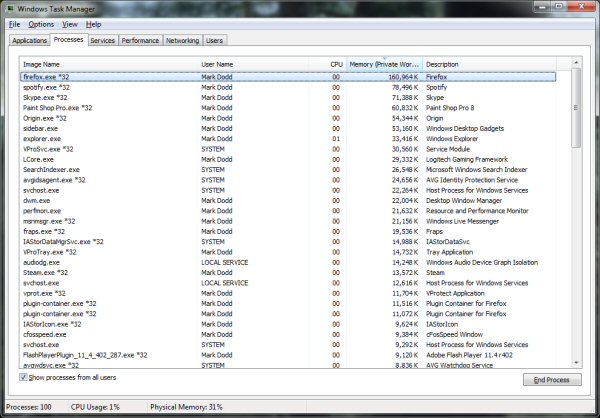Select the fraps.exe *32 process
600x418 pixels.
coord(288,232)
